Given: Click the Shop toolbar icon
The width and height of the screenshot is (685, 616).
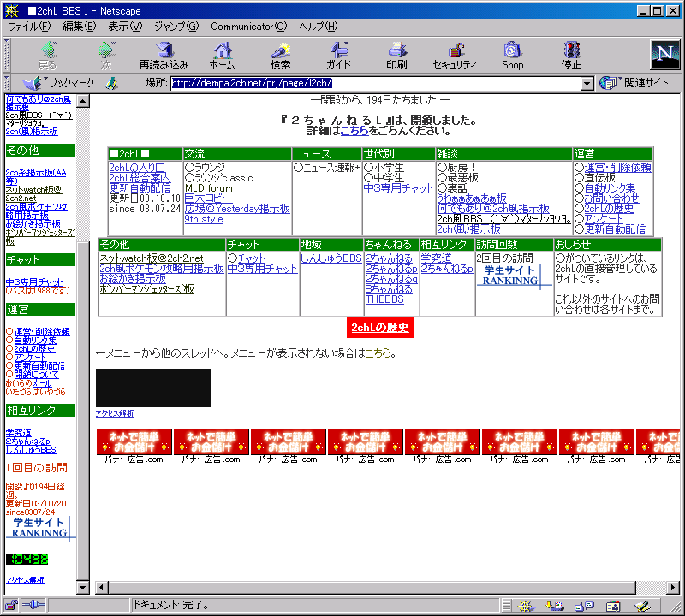Looking at the screenshot, I should pyautogui.click(x=512, y=55).
